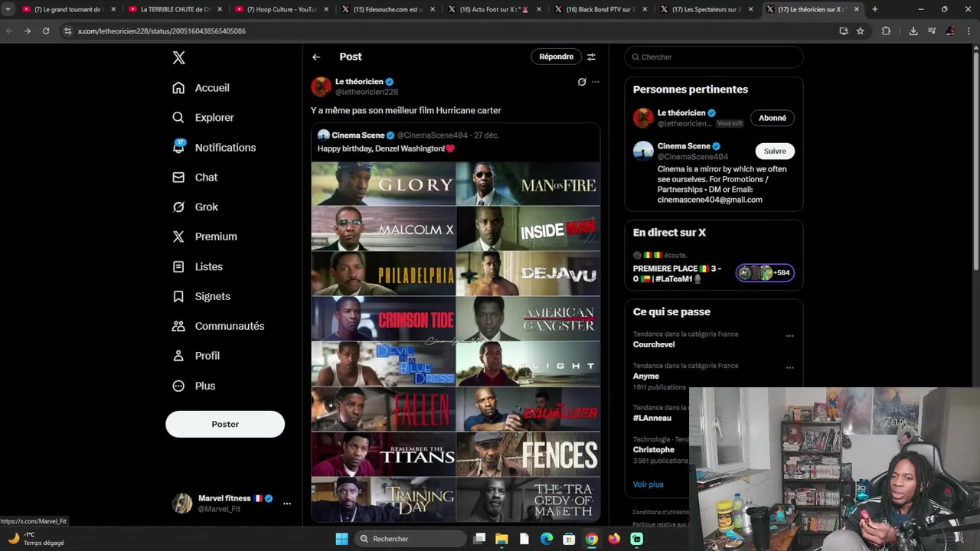Open Le théoricien author profile name
The image size is (980, 551).
point(359,82)
